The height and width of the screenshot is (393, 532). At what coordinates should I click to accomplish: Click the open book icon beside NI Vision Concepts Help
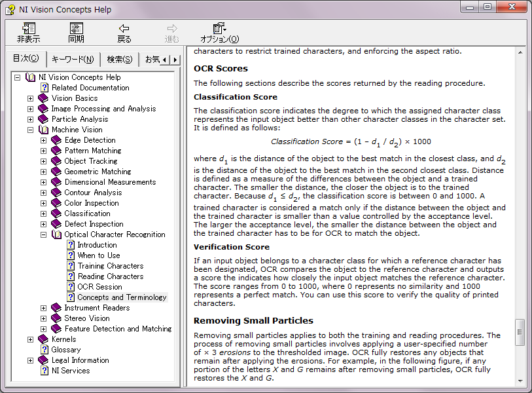tap(30, 77)
